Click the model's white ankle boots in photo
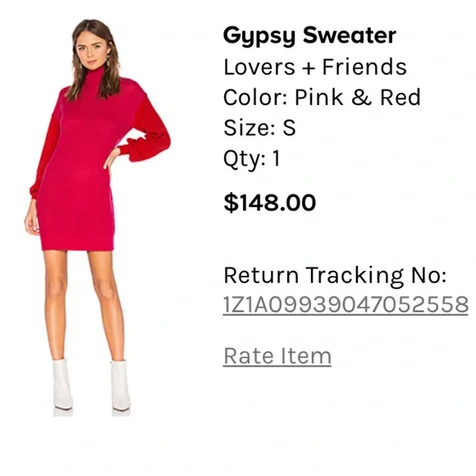Screen dimensions: 476x476 point(92,385)
